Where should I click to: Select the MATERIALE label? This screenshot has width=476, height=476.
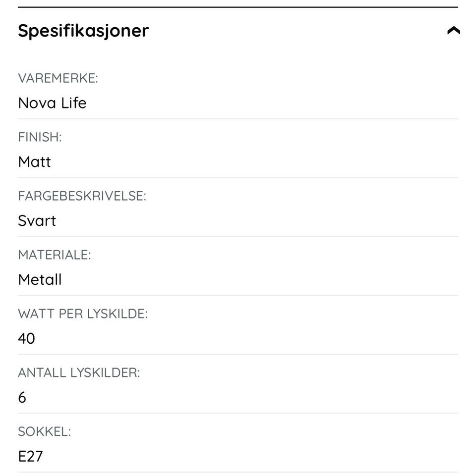click(55, 255)
